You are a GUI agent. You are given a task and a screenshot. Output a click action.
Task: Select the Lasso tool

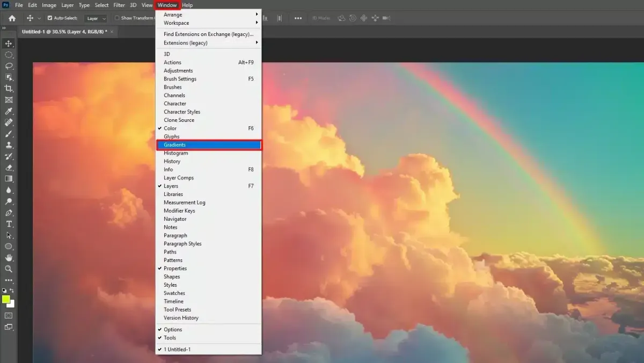click(x=9, y=66)
